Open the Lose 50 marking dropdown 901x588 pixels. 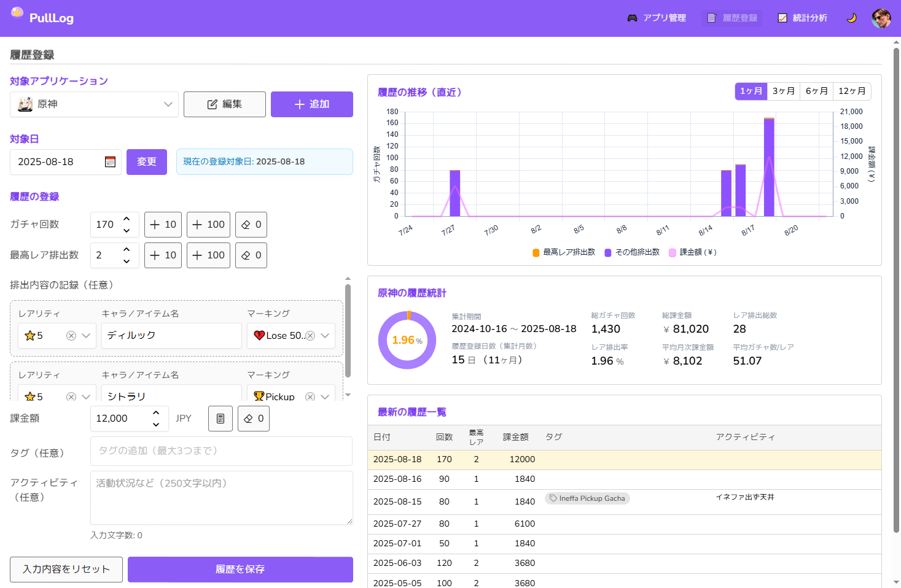[x=325, y=336]
